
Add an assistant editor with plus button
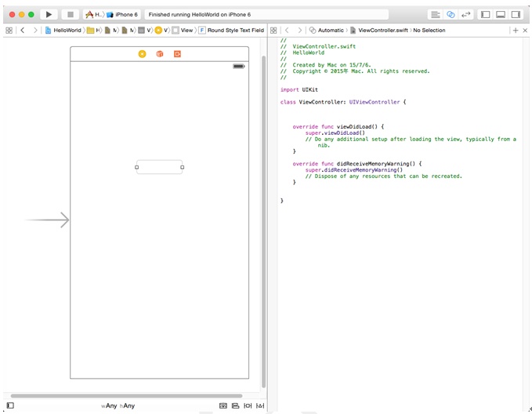(516, 31)
